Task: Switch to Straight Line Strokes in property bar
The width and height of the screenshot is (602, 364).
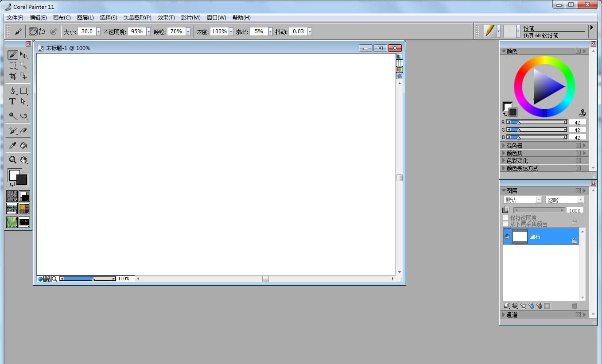Action: click(x=42, y=31)
